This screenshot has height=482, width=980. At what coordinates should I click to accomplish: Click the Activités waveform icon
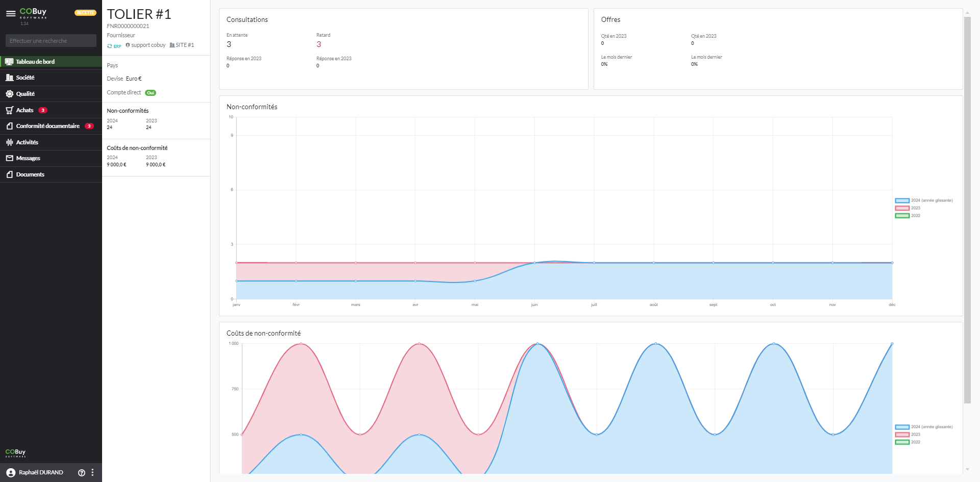(x=9, y=142)
